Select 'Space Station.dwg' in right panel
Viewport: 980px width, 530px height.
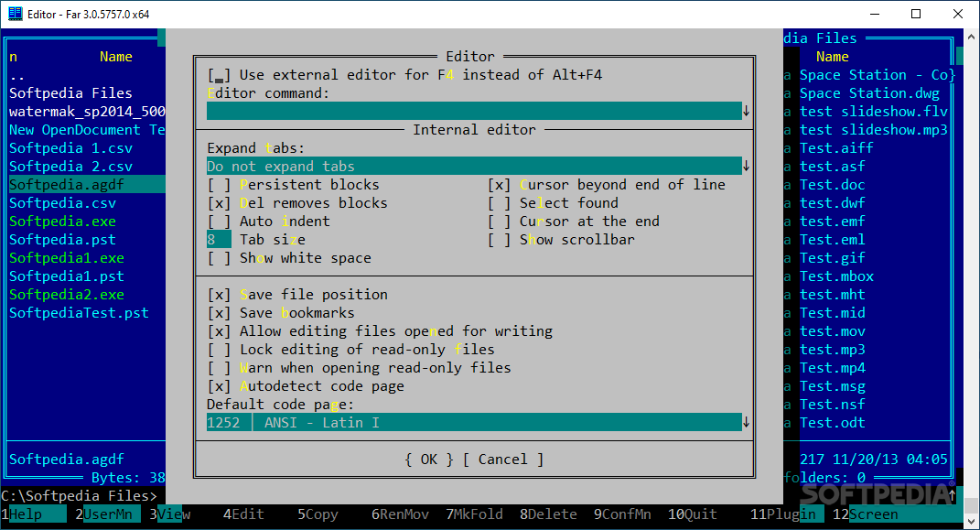869,93
